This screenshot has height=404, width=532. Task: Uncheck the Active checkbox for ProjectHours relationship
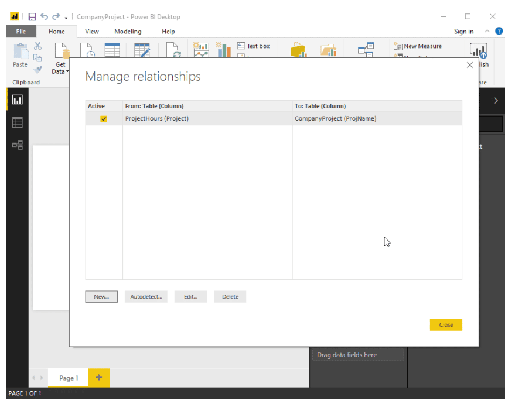coord(104,118)
